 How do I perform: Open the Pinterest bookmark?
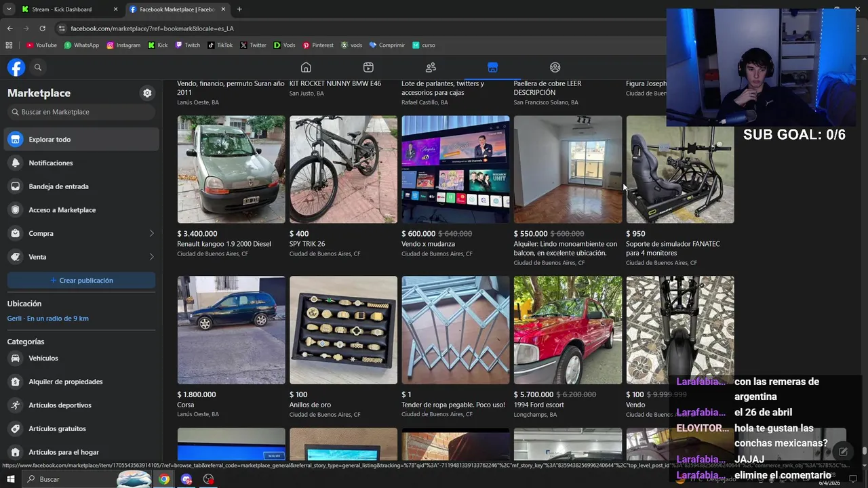(x=318, y=45)
